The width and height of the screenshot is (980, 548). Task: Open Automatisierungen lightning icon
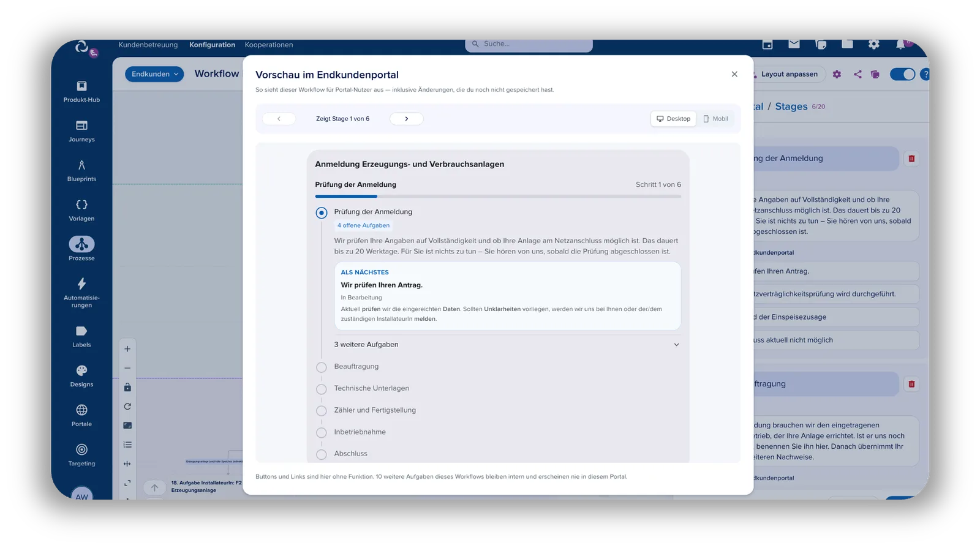pyautogui.click(x=81, y=292)
